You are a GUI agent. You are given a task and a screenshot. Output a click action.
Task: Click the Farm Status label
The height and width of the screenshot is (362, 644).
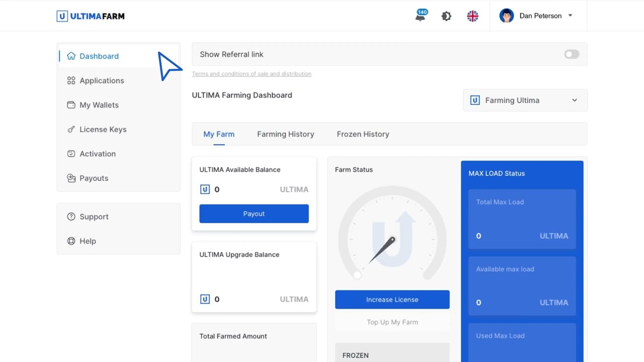(354, 169)
